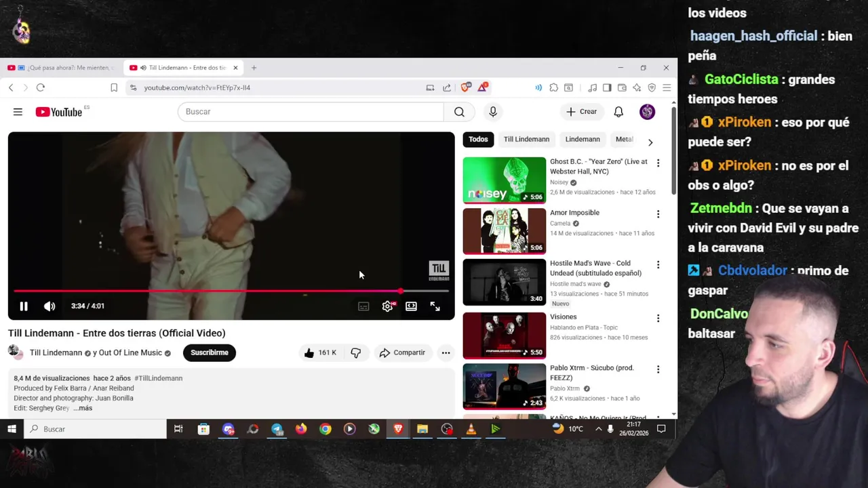Open Amor Imposible video thumbnail
The height and width of the screenshot is (488, 868).
[x=505, y=231]
